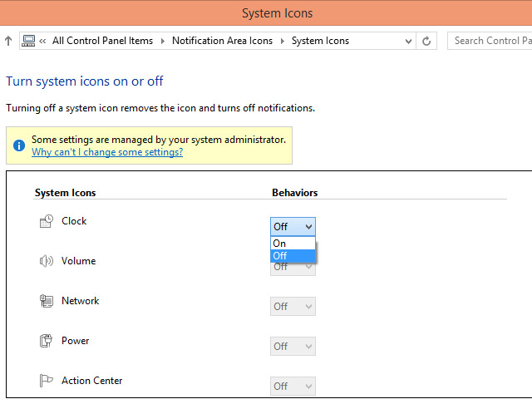Click the 'Network' label

pos(80,301)
